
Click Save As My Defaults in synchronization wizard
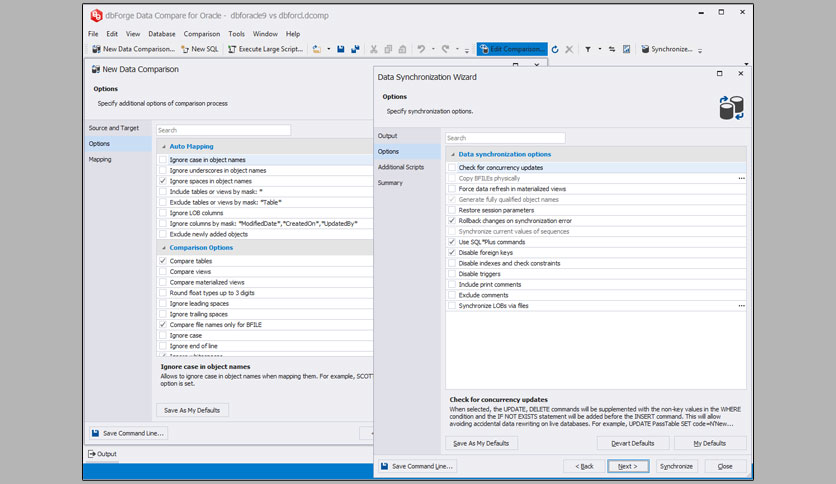click(x=481, y=443)
